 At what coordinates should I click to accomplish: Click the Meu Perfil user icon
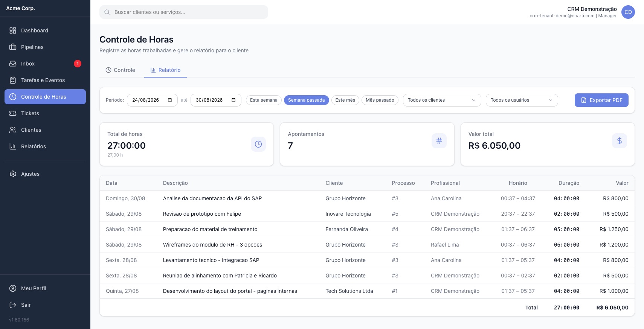point(13,288)
